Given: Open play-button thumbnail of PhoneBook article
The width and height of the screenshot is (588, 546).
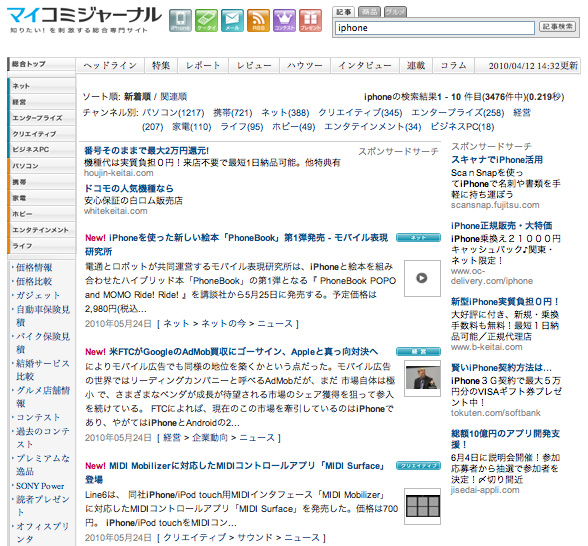Looking at the screenshot, I should pos(422,278).
